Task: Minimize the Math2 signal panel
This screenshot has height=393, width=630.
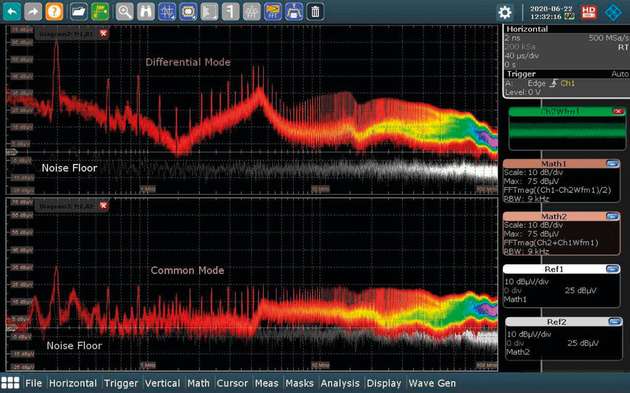Action: click(612, 217)
